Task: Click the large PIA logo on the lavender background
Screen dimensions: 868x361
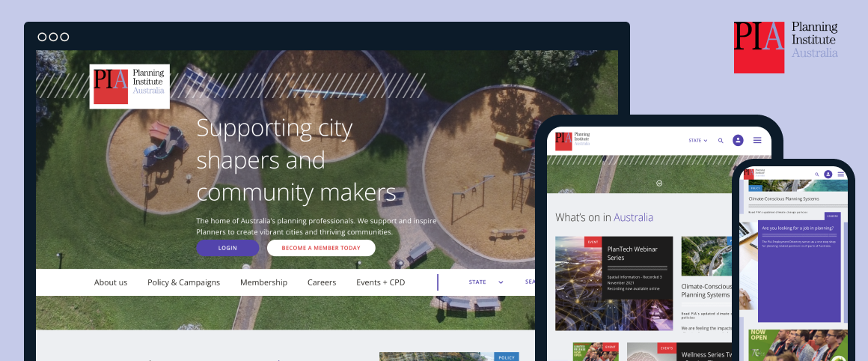Action: (x=786, y=47)
